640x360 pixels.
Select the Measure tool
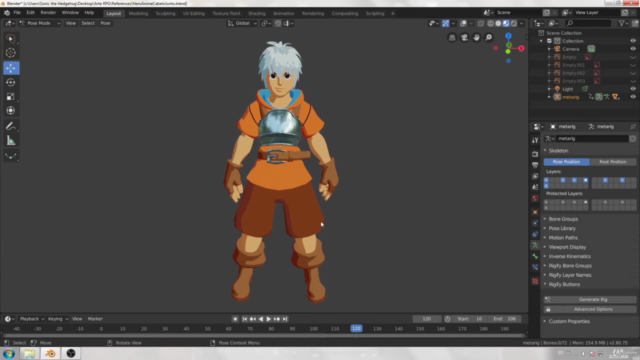11,140
